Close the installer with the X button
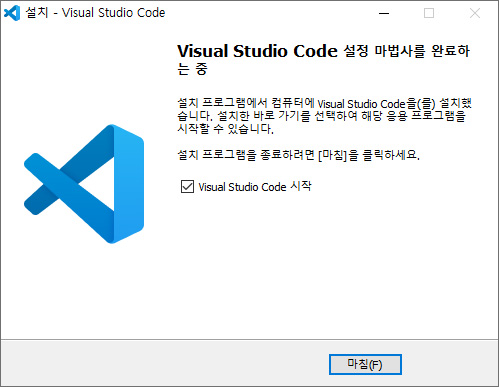Viewport: 499px width, 387px height. (475, 13)
